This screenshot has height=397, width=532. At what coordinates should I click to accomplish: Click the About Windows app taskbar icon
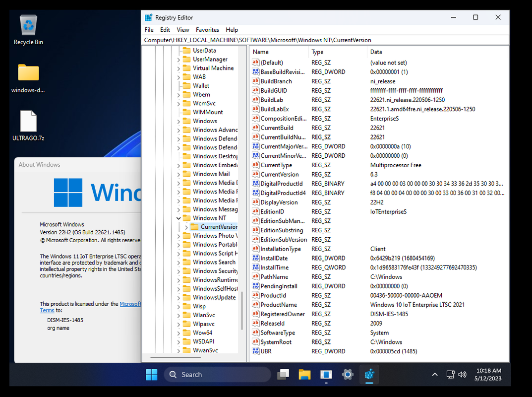[326, 375]
